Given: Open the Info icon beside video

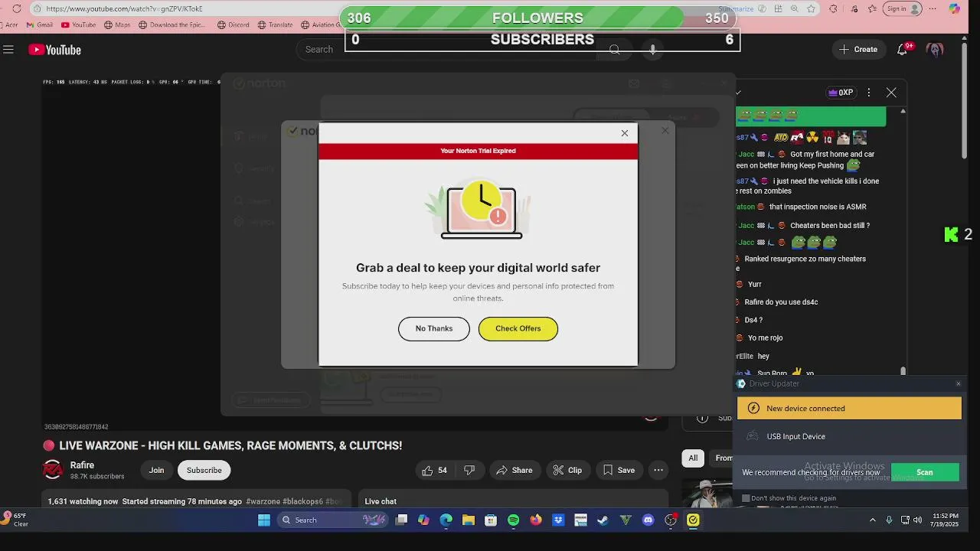Looking at the screenshot, I should pos(702,418).
